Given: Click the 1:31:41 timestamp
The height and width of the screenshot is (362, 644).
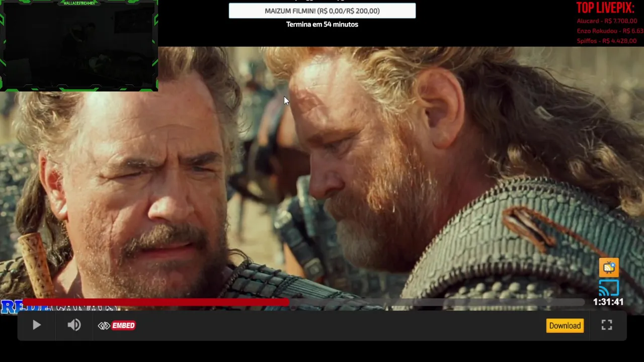Looking at the screenshot, I should click(608, 302).
